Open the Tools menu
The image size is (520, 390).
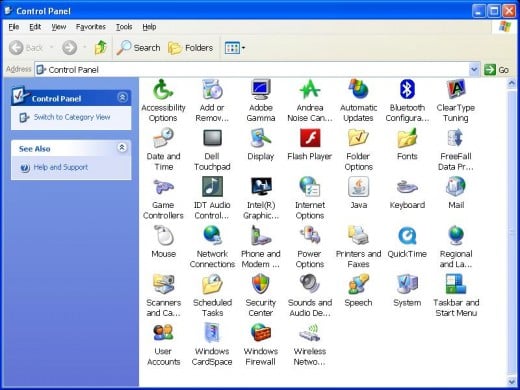(x=124, y=27)
